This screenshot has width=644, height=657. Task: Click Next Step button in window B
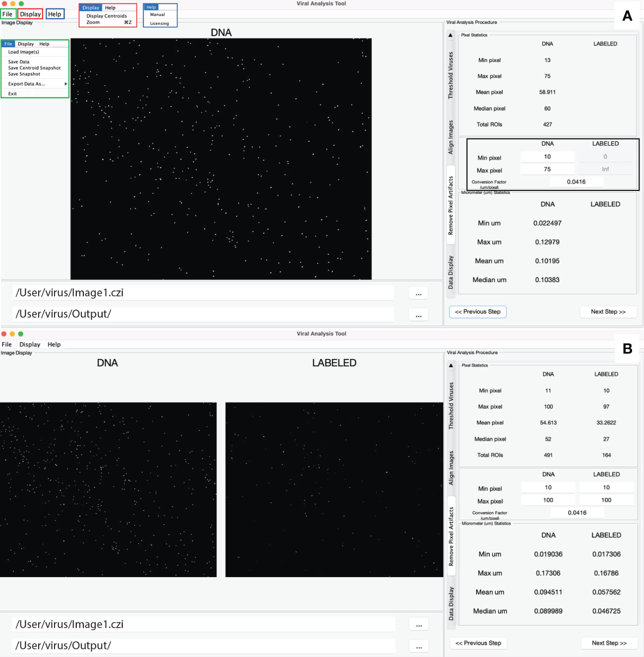coord(609,643)
